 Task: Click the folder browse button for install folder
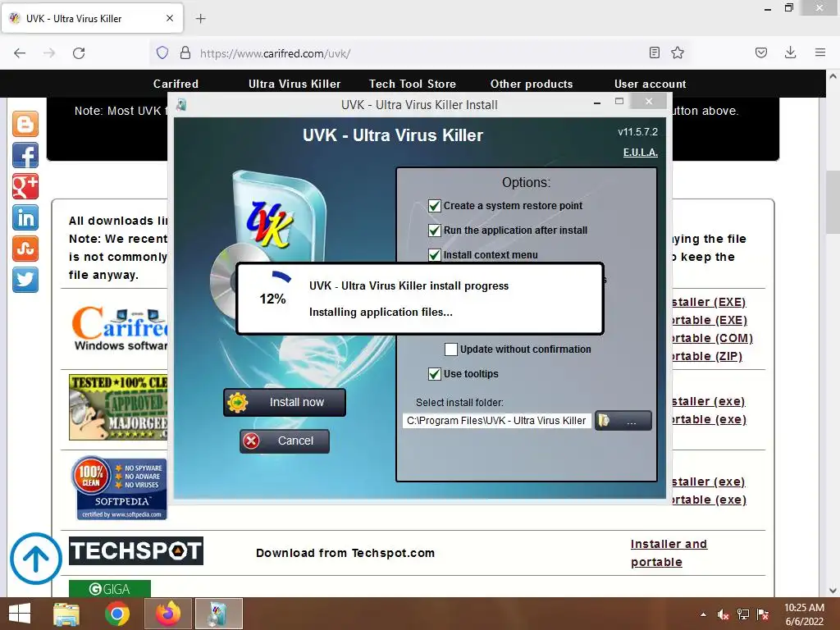pyautogui.click(x=623, y=421)
